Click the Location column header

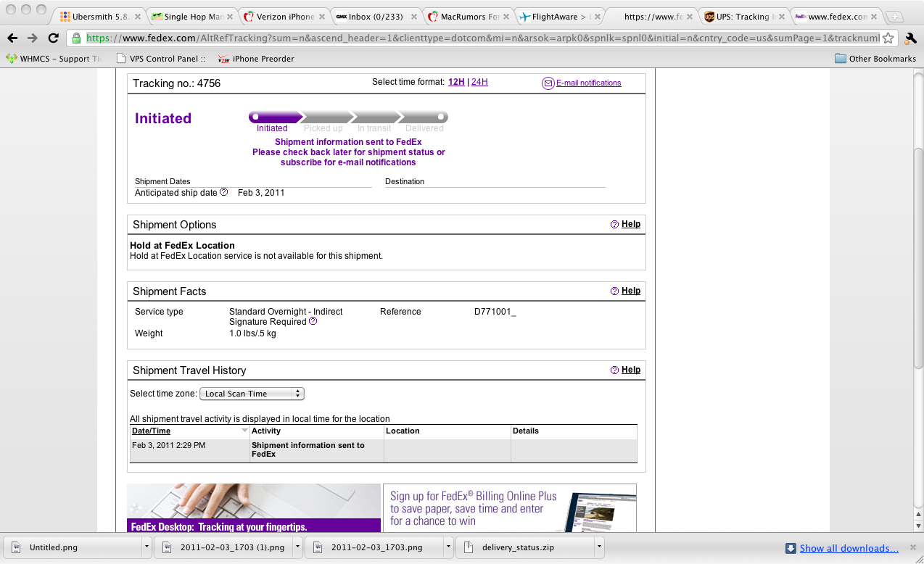(403, 431)
